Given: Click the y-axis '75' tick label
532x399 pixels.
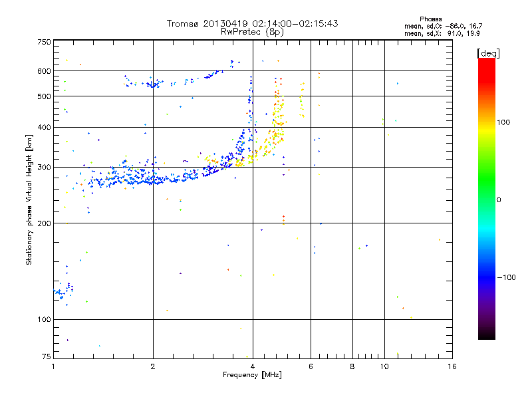Looking at the screenshot, I should (x=47, y=356).
